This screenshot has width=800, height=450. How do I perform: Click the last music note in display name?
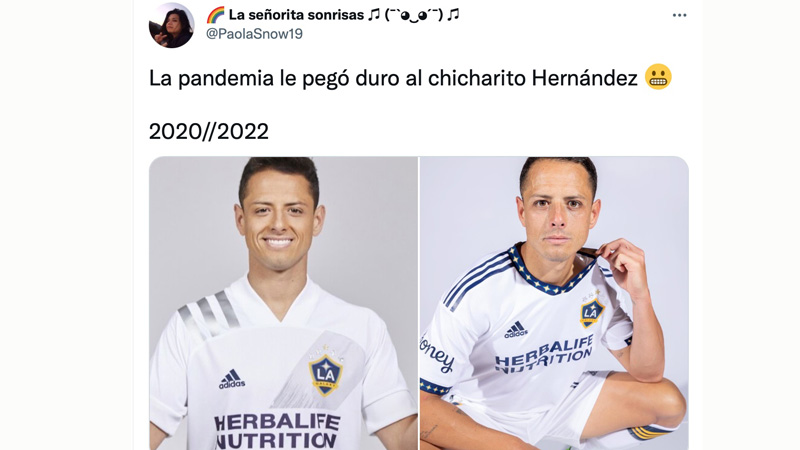pyautogui.click(x=453, y=15)
